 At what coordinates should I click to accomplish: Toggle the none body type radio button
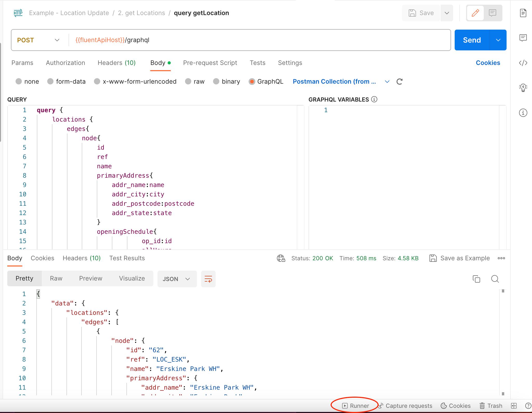coord(18,82)
